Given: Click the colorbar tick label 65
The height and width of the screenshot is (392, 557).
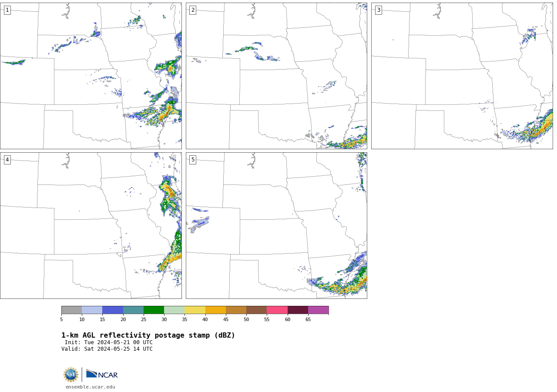Looking at the screenshot, I should click(x=308, y=320).
